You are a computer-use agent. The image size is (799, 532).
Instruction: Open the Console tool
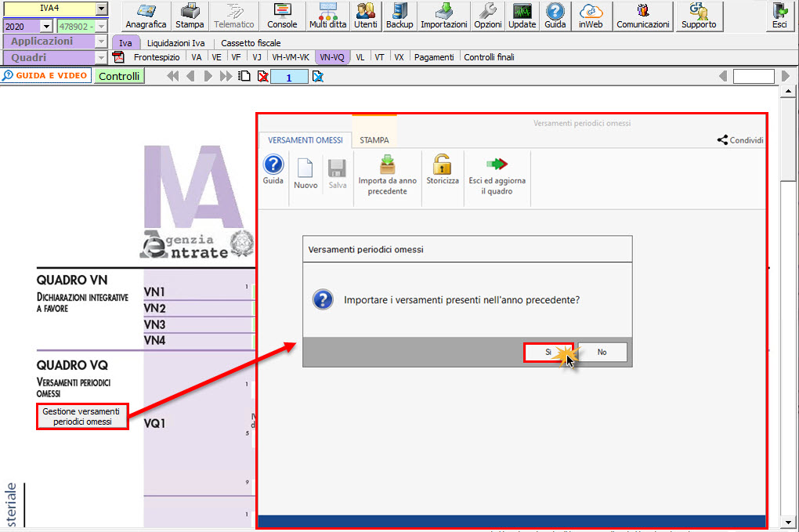(x=282, y=16)
